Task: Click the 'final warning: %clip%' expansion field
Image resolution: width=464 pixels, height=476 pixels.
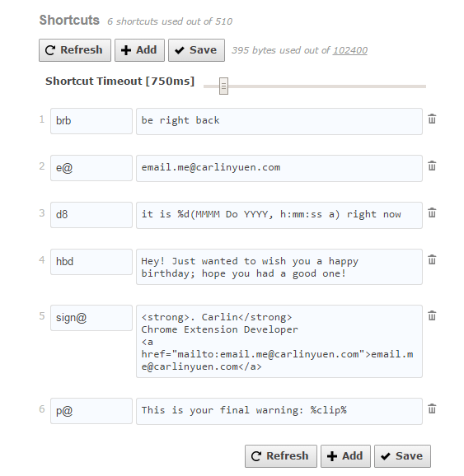Action: click(x=279, y=411)
